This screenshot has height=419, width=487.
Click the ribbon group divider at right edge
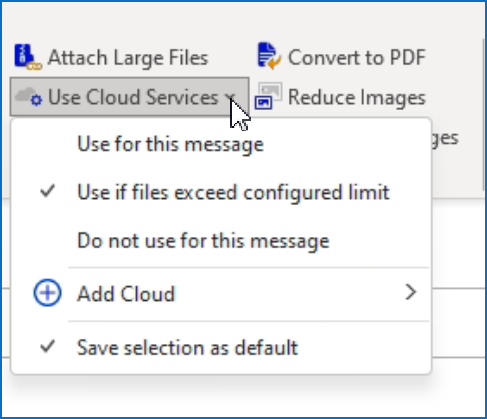[x=484, y=115]
